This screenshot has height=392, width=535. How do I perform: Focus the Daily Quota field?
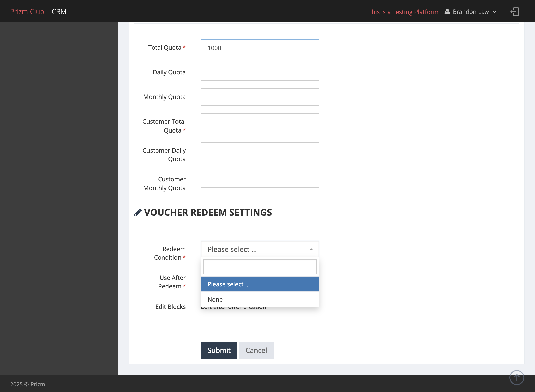click(260, 72)
